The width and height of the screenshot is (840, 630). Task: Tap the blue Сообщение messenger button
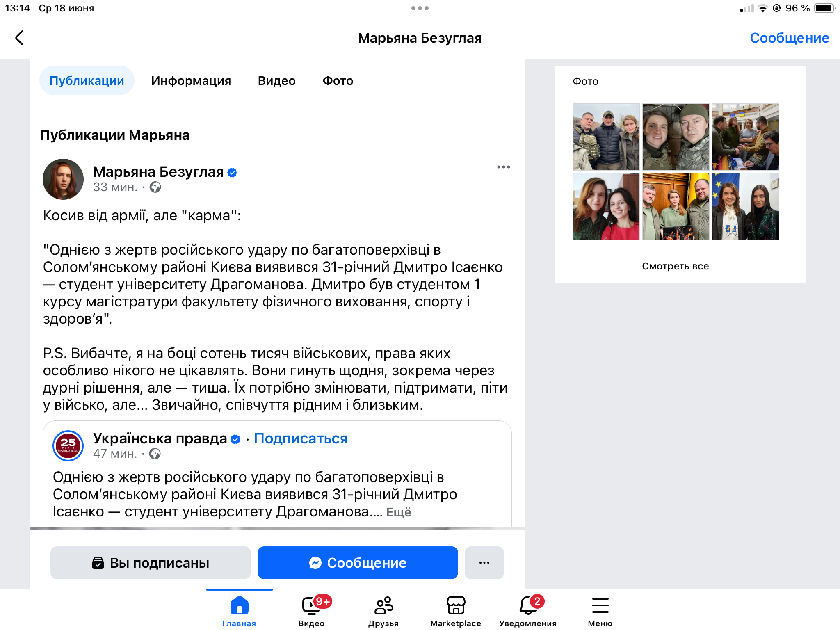tap(358, 563)
